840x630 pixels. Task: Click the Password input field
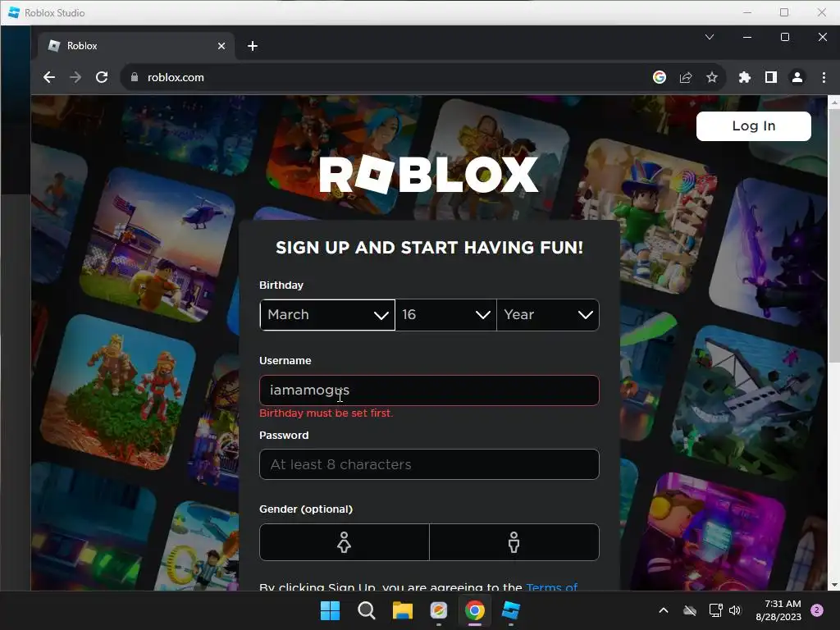point(429,464)
